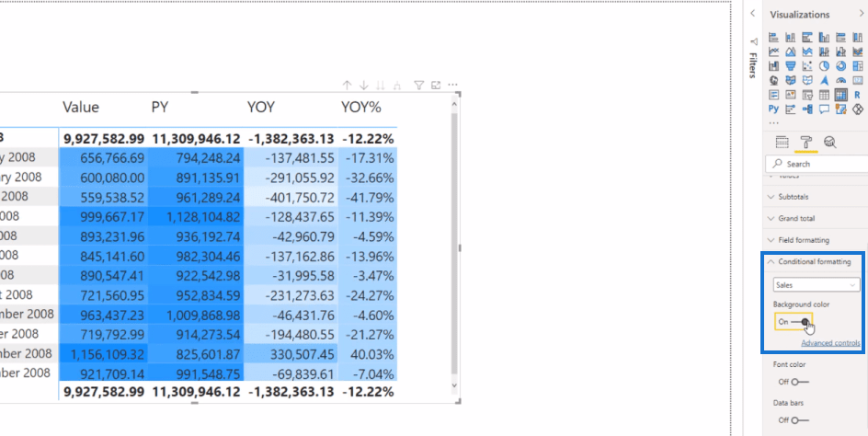Select the Table visual
The image size is (868, 436).
click(824, 96)
